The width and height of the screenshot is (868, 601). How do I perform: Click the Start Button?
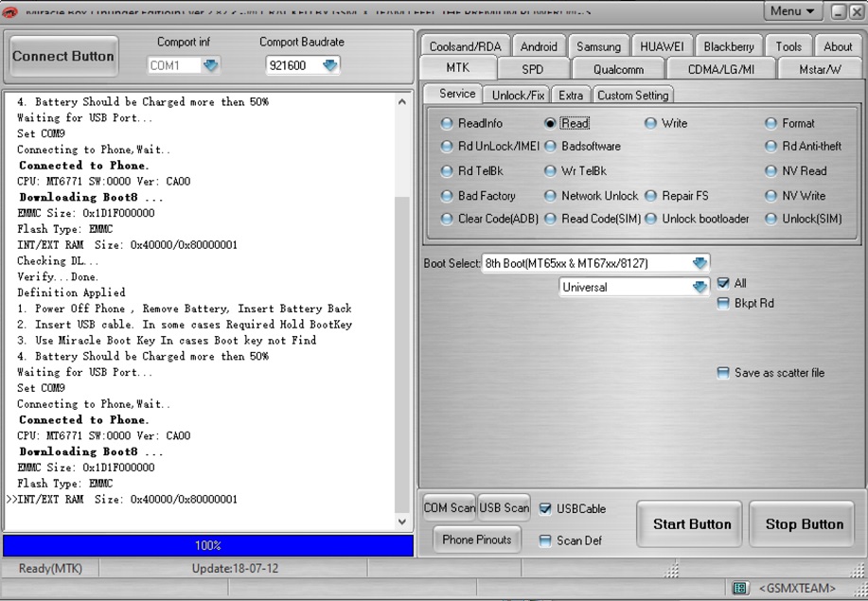pos(690,523)
